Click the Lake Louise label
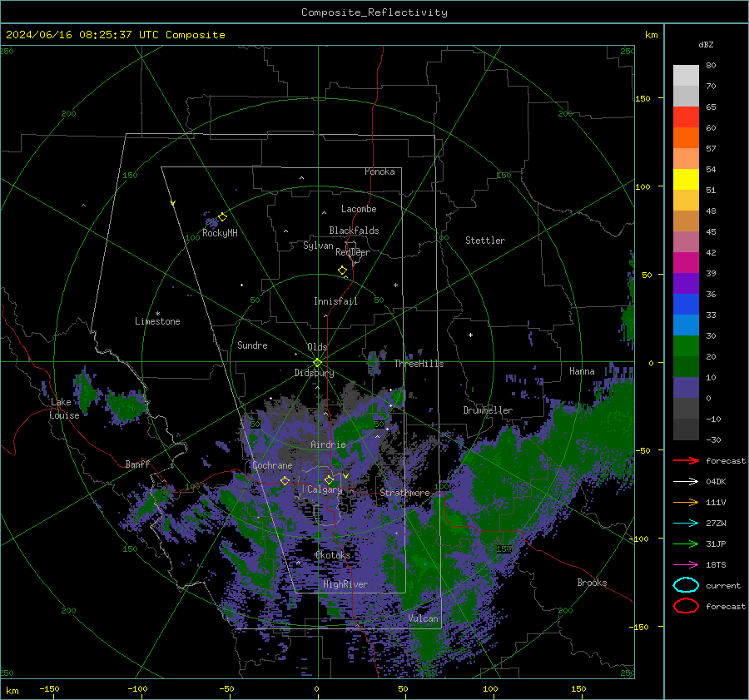The height and width of the screenshot is (700, 749). (64, 409)
